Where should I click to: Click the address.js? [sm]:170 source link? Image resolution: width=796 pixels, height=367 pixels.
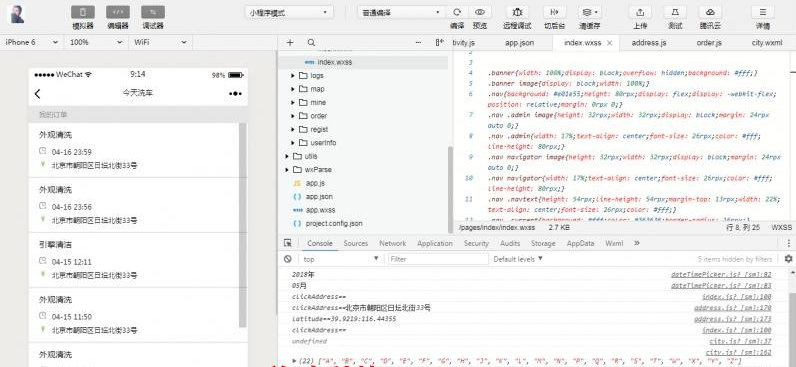tap(733, 308)
